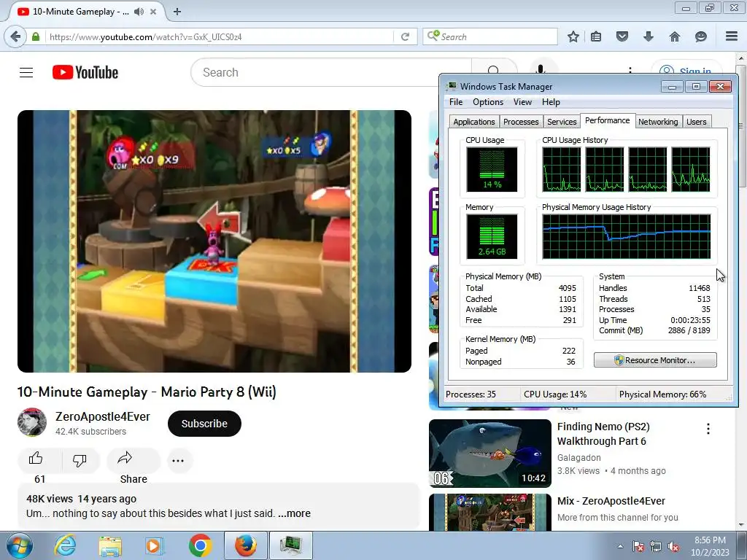This screenshot has width=747, height=560.
Task: Switch to the Processes tab
Action: pos(521,122)
